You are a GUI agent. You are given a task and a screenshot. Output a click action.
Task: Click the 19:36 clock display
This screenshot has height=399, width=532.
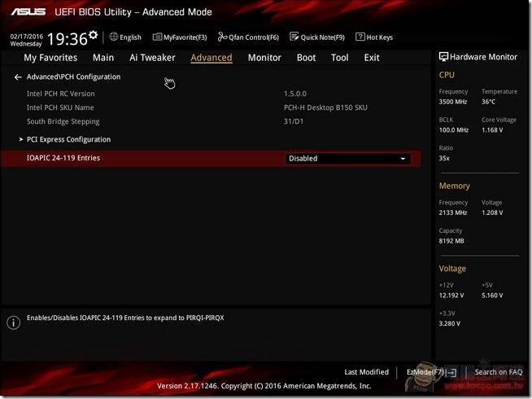(68, 39)
